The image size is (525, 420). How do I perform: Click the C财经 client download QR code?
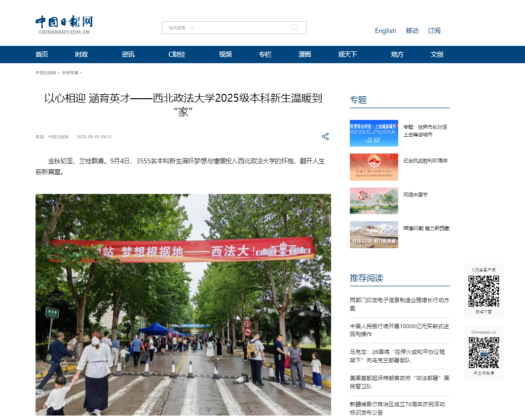click(484, 291)
